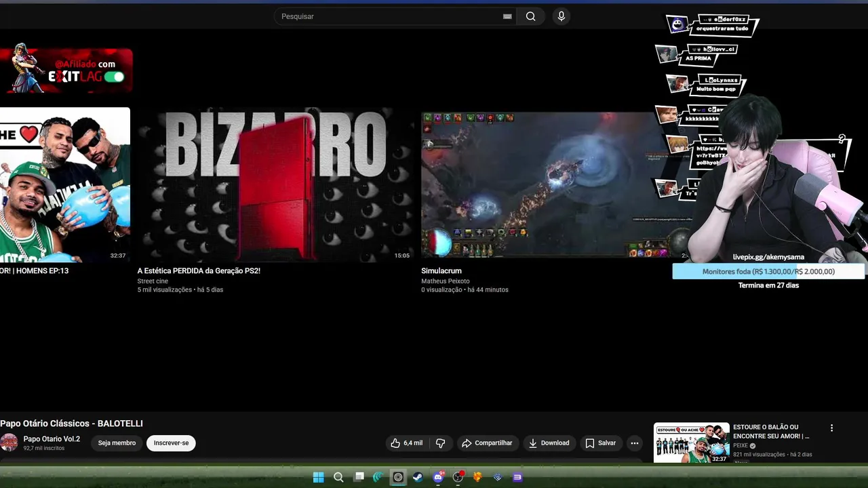
Task: Dislike the video with thumbs-down icon
Action: coord(440,443)
